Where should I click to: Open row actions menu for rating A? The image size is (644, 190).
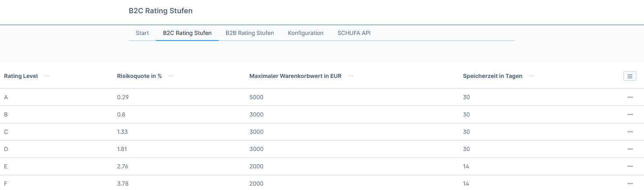[x=630, y=97]
